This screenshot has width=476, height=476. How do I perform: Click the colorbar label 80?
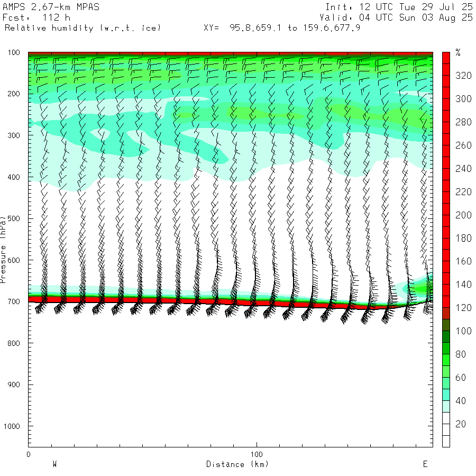[461, 354]
